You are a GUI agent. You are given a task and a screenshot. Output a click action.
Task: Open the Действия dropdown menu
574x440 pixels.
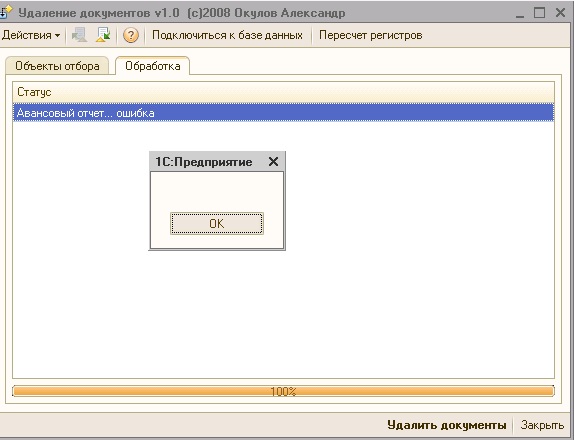pyautogui.click(x=31, y=36)
